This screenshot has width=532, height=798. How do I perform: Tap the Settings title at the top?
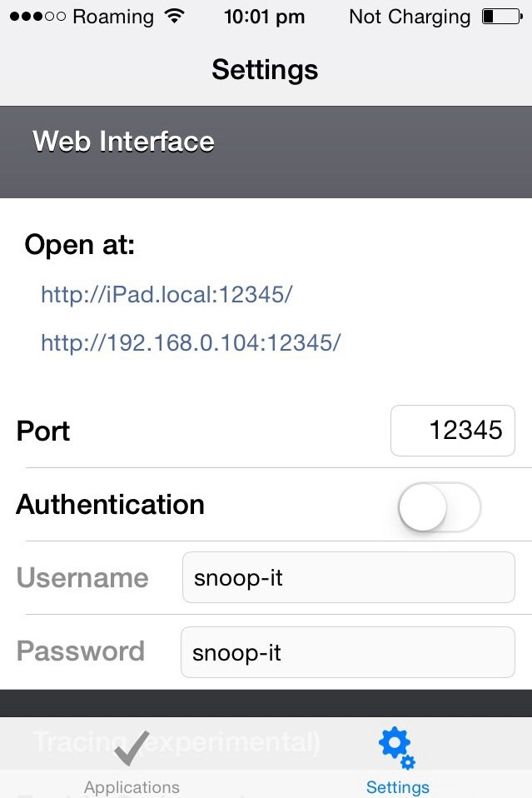click(x=265, y=70)
